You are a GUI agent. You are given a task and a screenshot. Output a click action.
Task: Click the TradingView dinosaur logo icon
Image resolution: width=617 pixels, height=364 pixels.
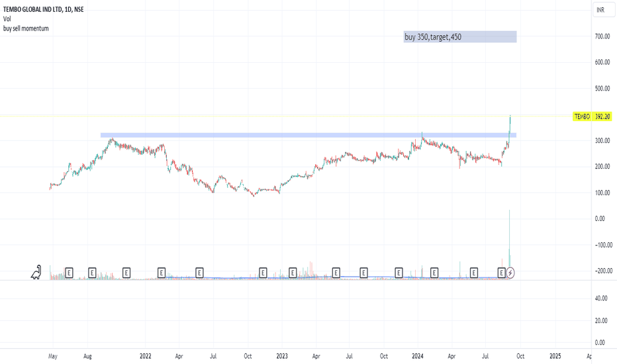tap(36, 272)
